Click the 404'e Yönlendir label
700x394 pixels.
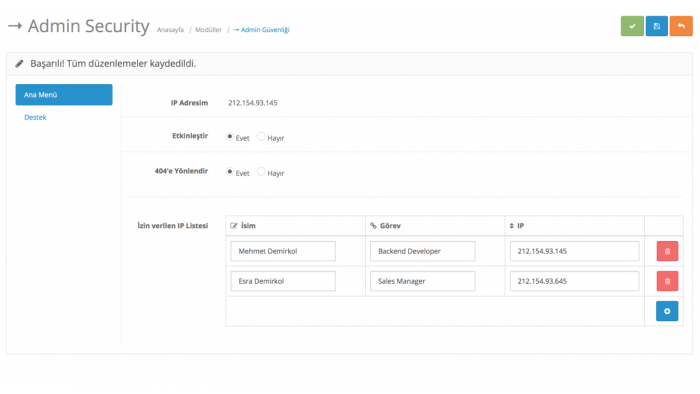click(x=181, y=171)
